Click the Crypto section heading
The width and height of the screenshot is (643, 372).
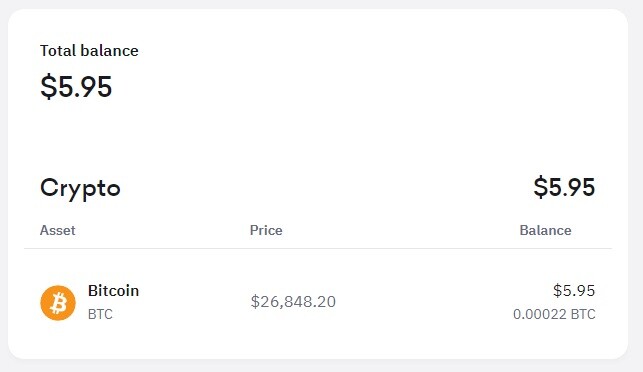click(x=80, y=188)
